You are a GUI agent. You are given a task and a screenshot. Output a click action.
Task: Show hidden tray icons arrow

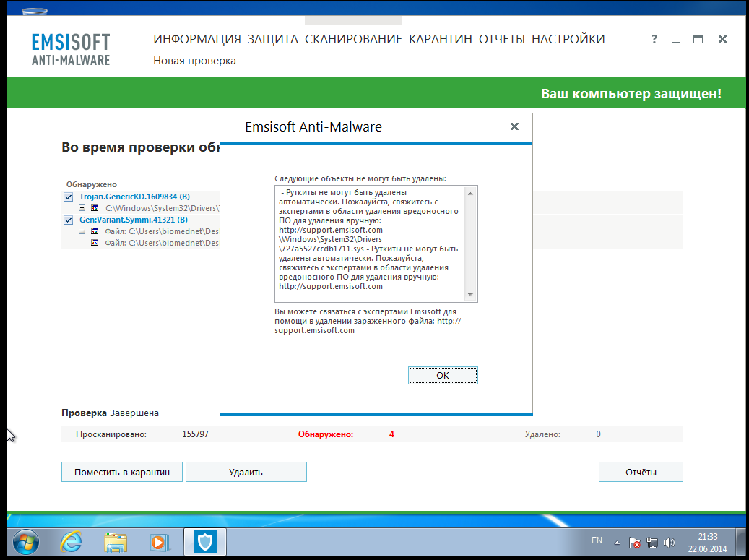[x=617, y=543]
